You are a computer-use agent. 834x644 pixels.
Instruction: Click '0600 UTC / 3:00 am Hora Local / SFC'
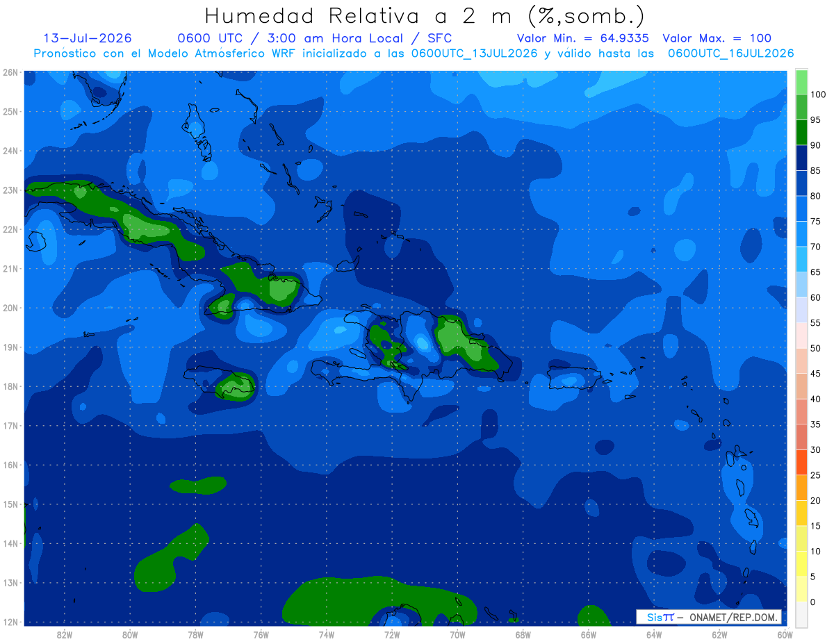315,38
